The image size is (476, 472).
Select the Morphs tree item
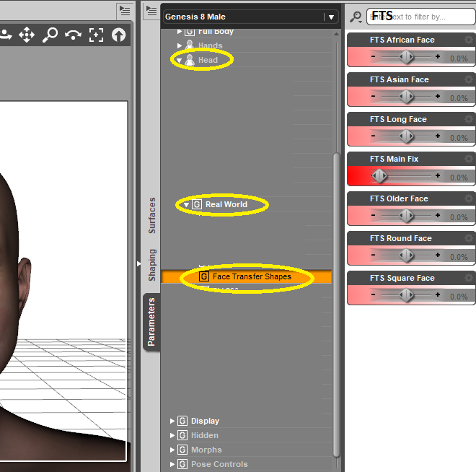[x=206, y=450]
